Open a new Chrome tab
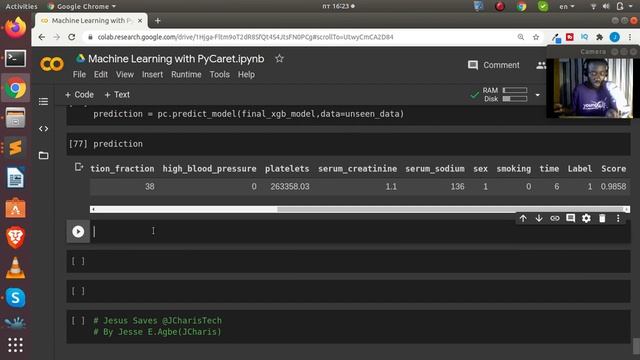Screen dimensions: 640x360 coord(158,20)
